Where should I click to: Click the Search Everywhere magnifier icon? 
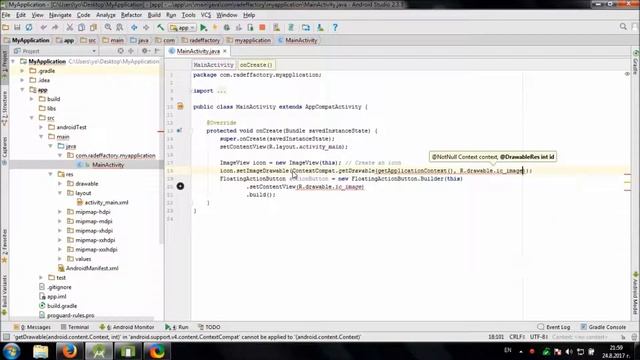click(623, 27)
